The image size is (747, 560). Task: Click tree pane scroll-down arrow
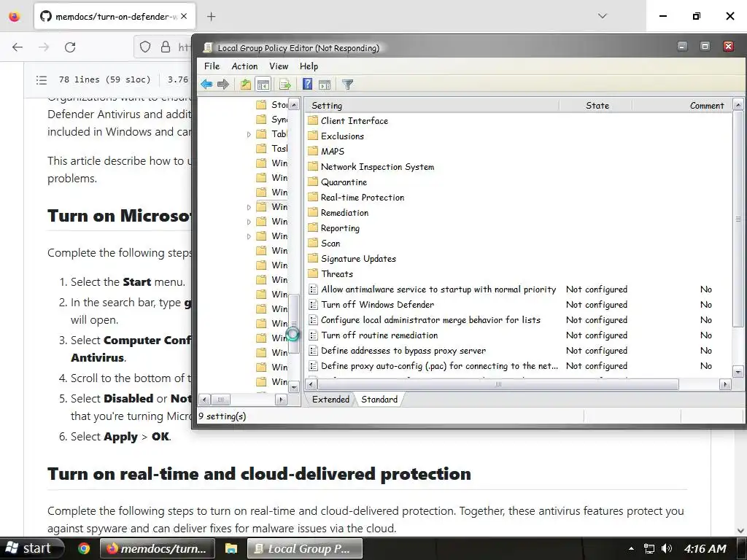click(294, 386)
